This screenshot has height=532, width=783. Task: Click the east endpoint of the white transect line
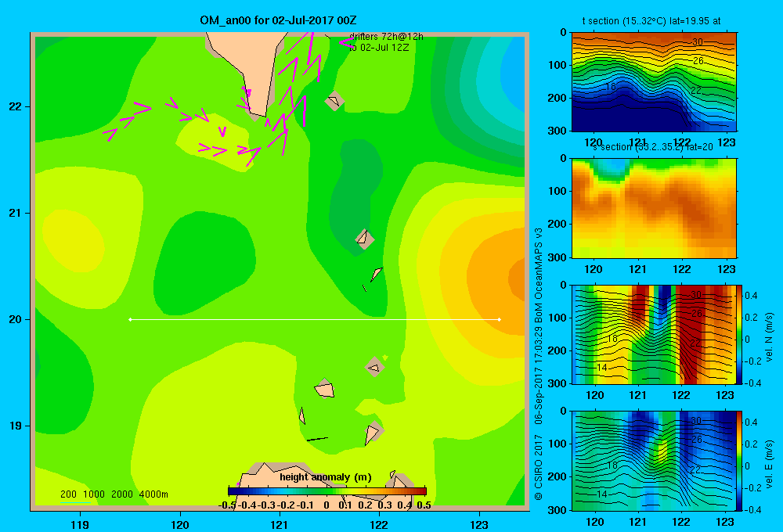500,319
